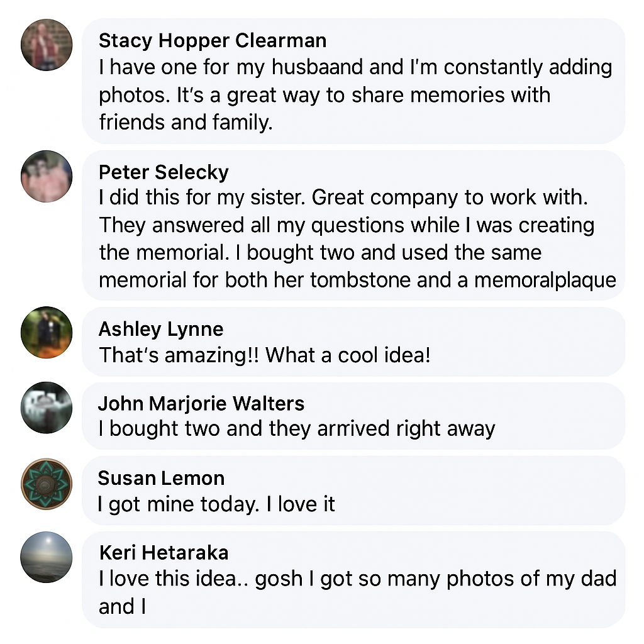Viewport: 644px width, 644px height.
Task: Click Peter Selecky's avatar photo
Action: 47,176
